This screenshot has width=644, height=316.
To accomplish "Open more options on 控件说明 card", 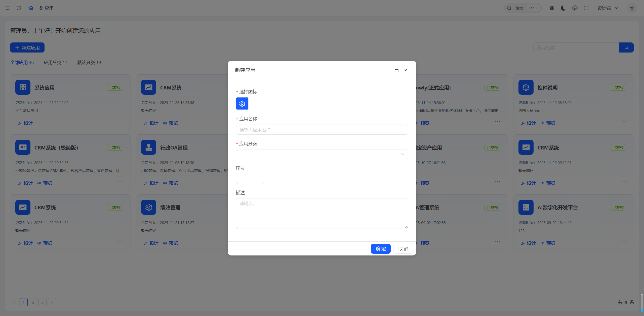I will click(x=623, y=122).
